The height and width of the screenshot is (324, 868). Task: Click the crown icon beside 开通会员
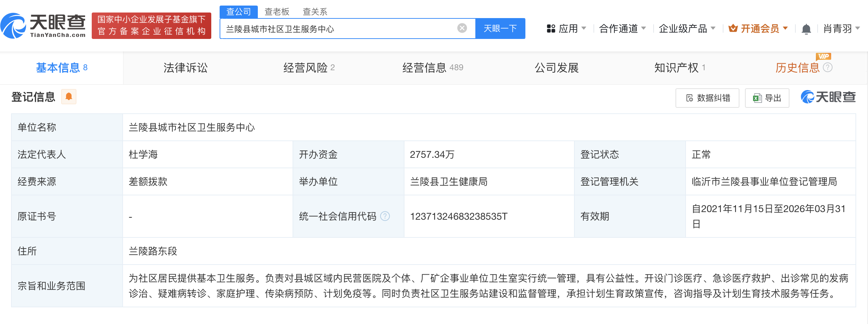(x=733, y=29)
